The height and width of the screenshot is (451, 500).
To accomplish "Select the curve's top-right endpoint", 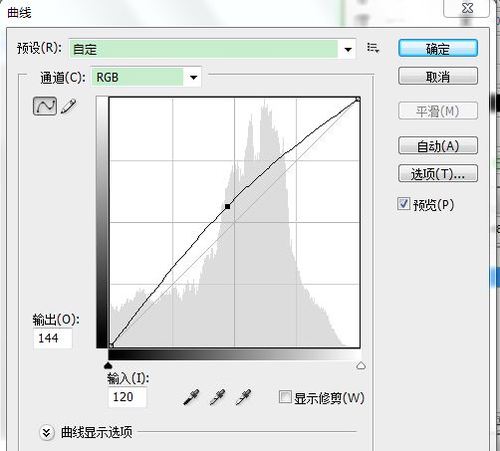I will tap(357, 99).
